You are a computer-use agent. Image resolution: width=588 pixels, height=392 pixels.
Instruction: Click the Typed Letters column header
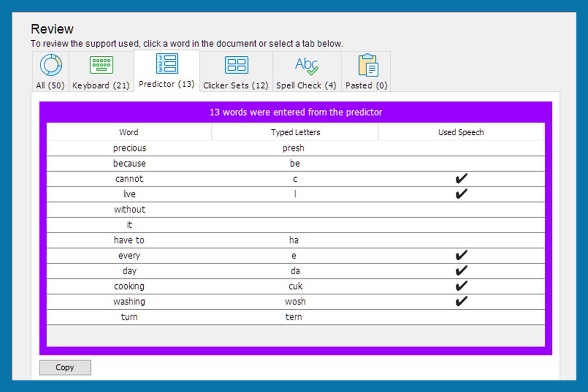click(294, 132)
